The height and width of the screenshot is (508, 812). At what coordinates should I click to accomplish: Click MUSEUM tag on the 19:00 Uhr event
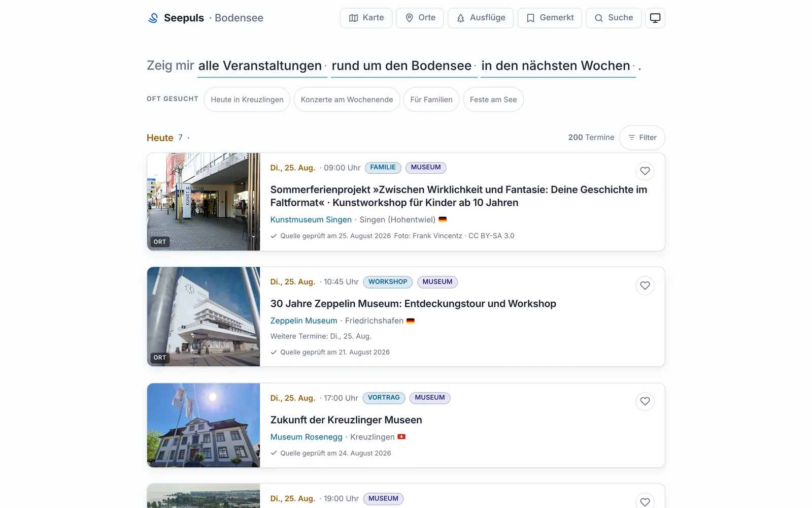pyautogui.click(x=383, y=499)
